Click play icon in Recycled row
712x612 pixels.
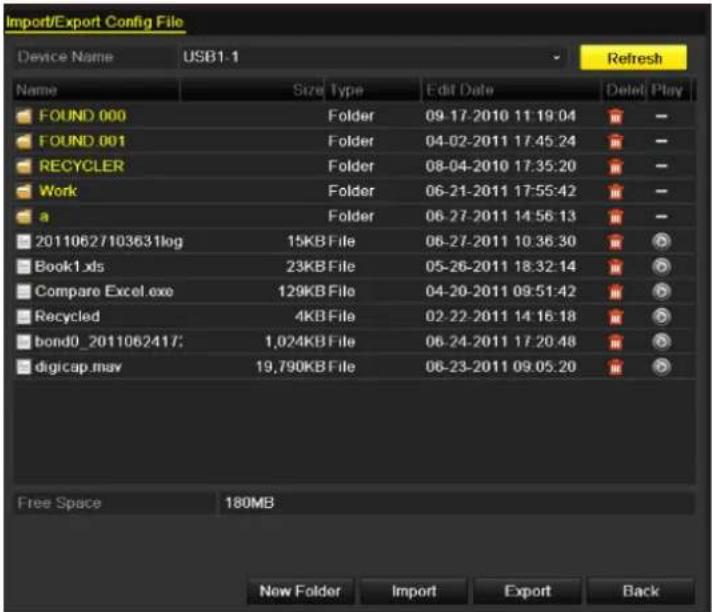pos(661,316)
